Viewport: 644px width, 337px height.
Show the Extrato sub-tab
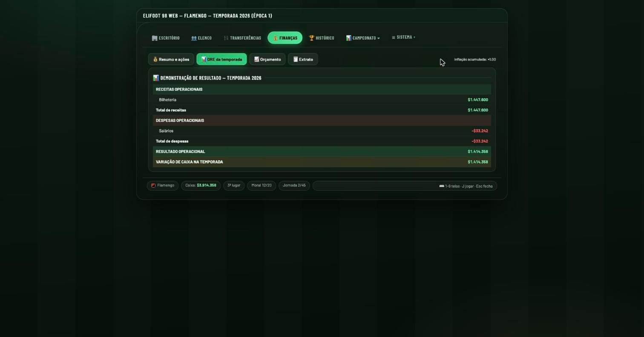[303, 59]
